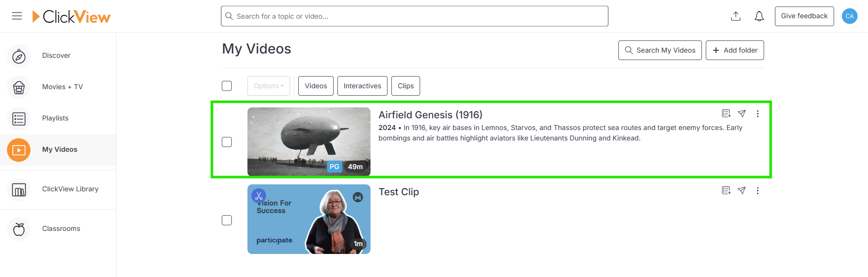868x277 pixels.
Task: Go to Movies + TV in sidebar
Action: 58,87
